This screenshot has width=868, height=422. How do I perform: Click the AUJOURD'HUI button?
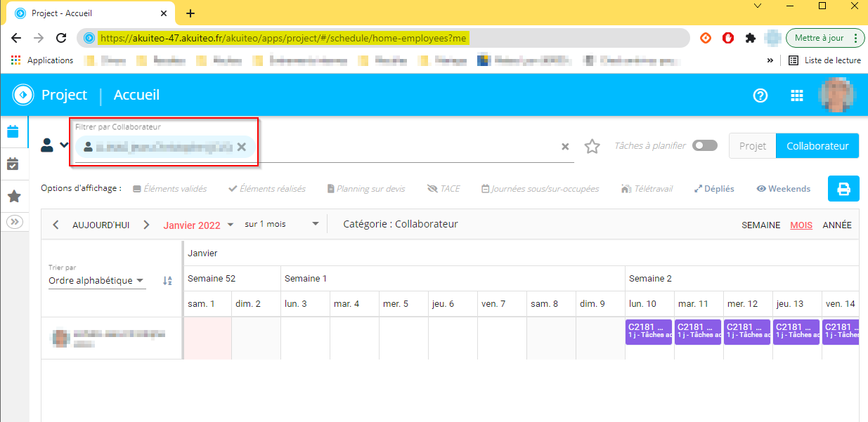click(x=101, y=225)
